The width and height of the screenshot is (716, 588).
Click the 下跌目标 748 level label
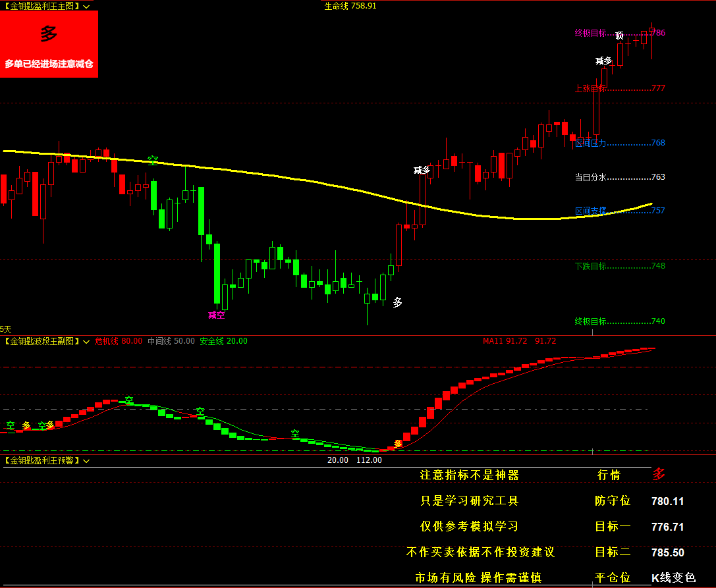pyautogui.click(x=620, y=266)
